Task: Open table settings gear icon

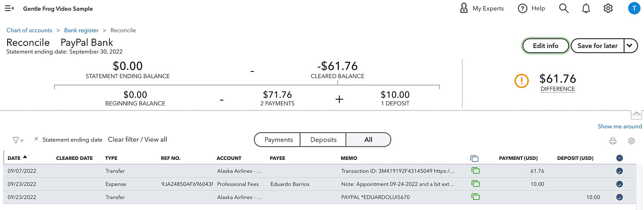Action: (631, 141)
